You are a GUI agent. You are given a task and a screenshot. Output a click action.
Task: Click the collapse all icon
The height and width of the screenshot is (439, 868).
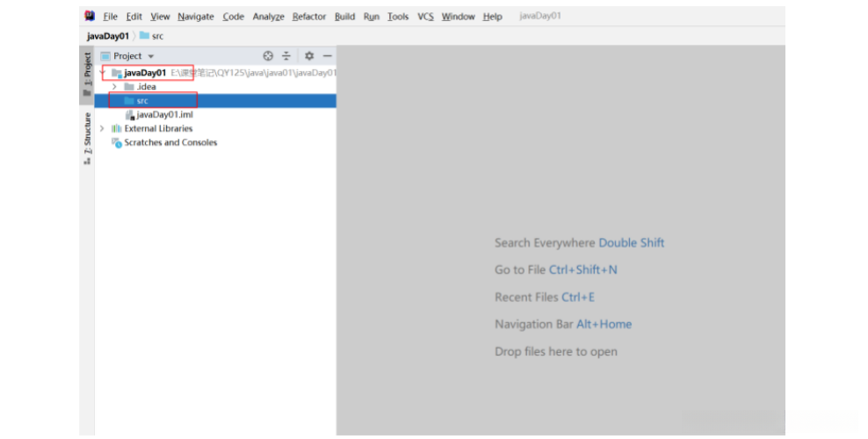(286, 56)
